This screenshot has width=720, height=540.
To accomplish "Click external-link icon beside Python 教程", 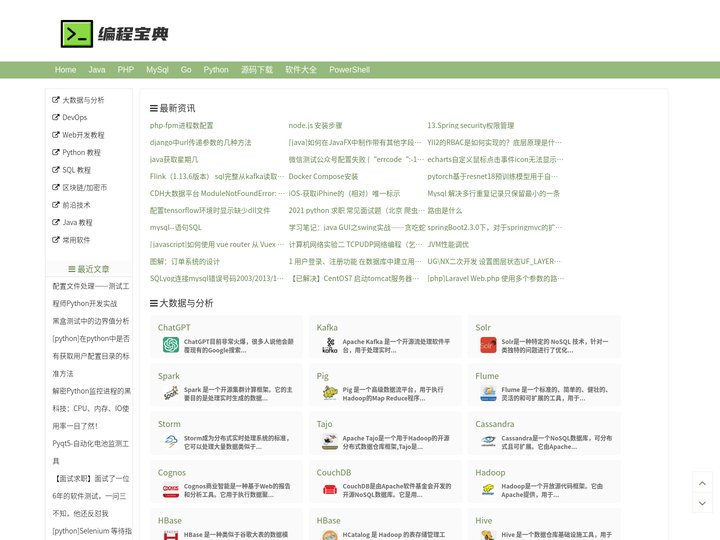I will pyautogui.click(x=56, y=152).
